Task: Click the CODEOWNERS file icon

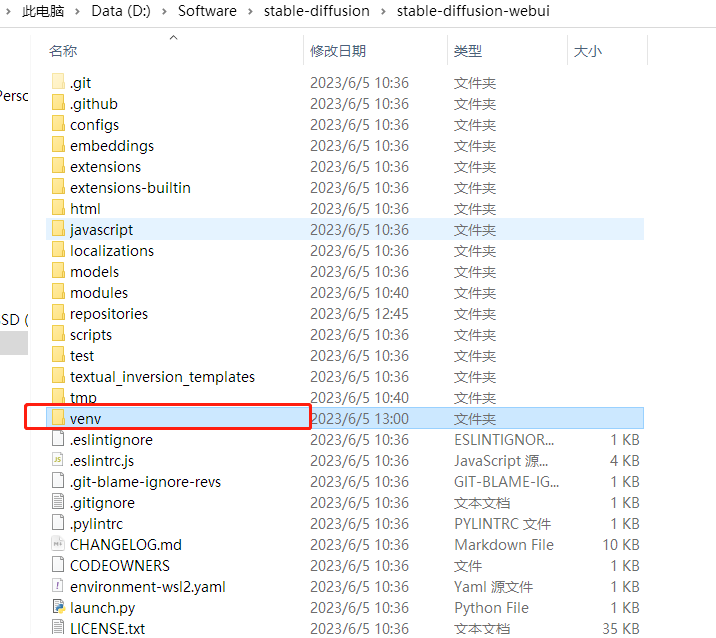Action: pyautogui.click(x=58, y=565)
